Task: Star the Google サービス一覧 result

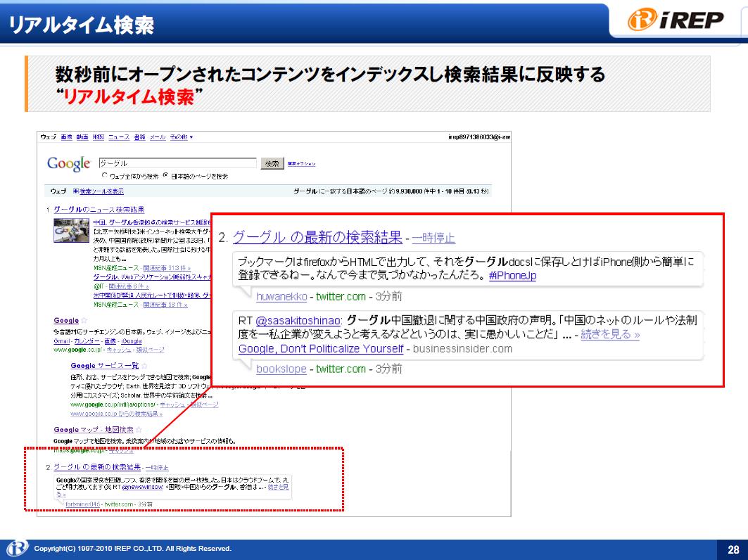Action: (144, 366)
